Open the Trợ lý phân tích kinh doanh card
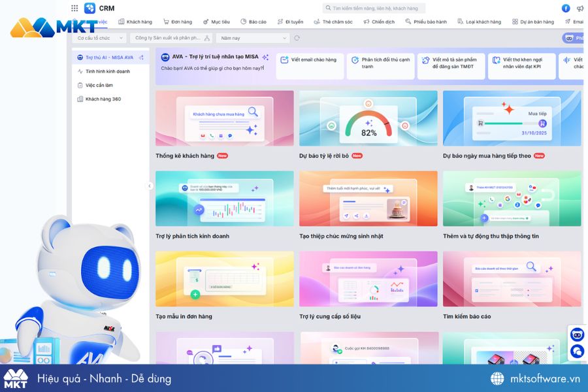588x392 pixels. 225,199
